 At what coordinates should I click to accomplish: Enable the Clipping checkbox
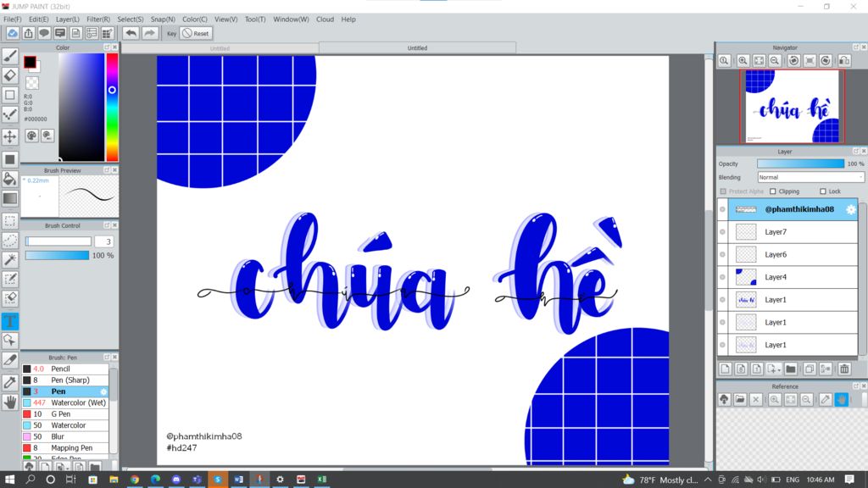pos(773,191)
